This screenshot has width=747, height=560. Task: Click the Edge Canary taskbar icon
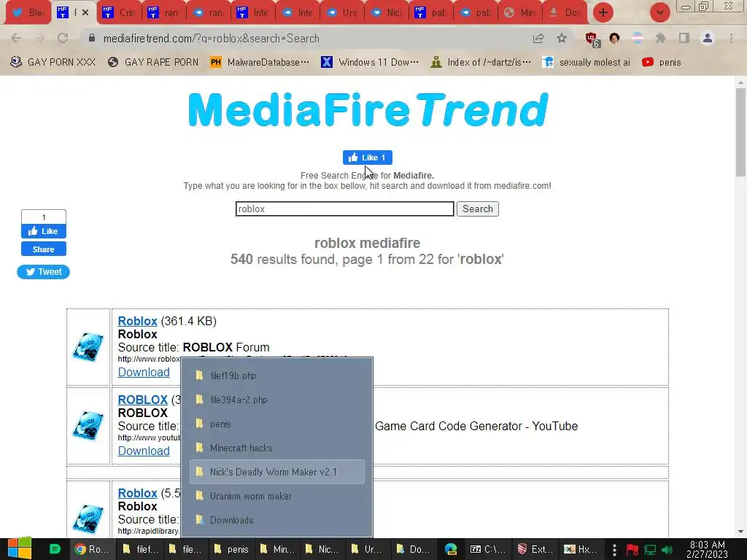pyautogui.click(x=451, y=549)
